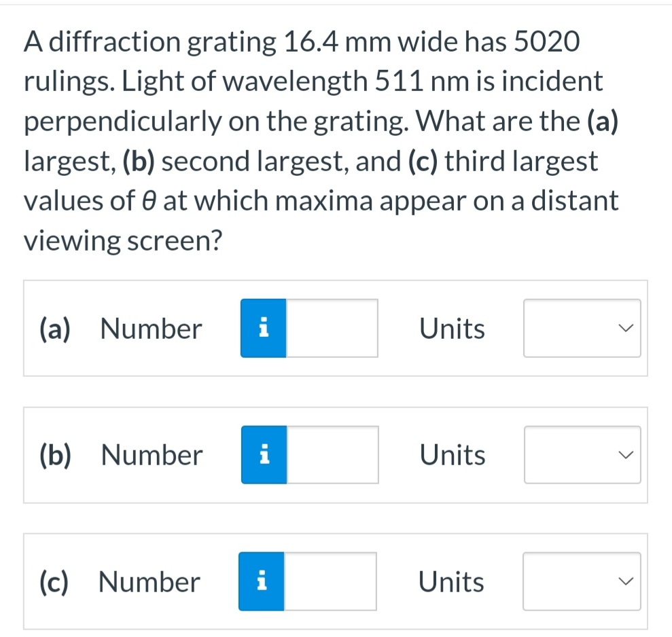
Task: Select the Number entry box in row (b)
Action: pos(333,454)
